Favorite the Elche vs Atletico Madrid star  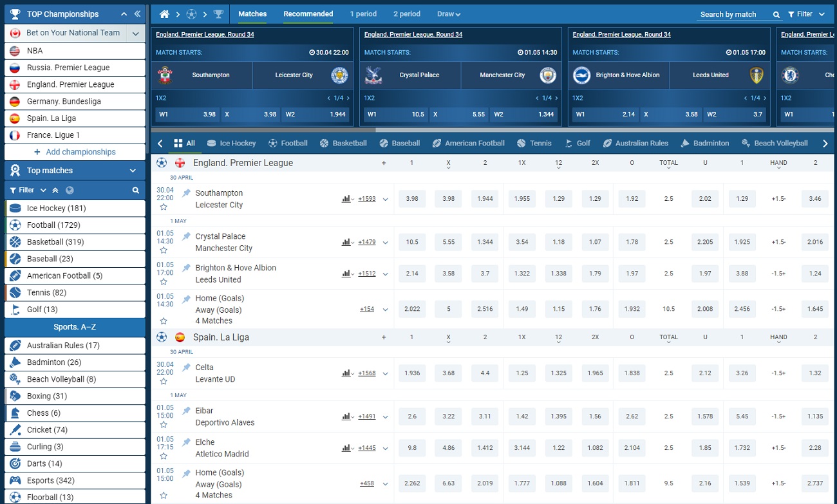(164, 456)
